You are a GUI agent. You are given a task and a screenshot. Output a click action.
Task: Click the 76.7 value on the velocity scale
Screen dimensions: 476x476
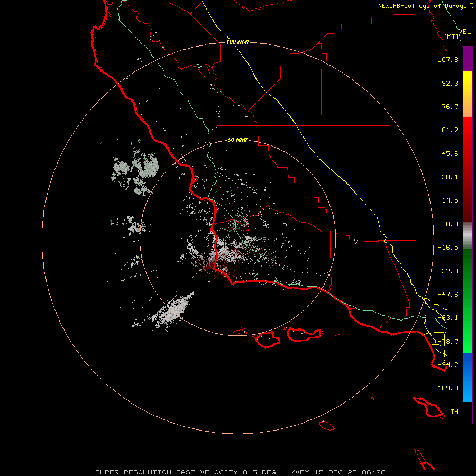tap(450, 106)
